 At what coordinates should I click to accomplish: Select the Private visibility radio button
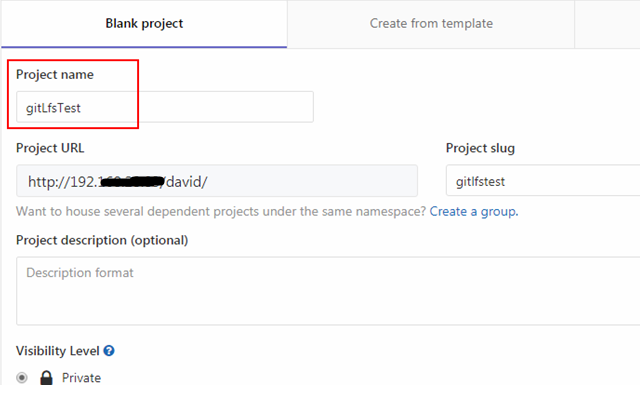coord(22,378)
